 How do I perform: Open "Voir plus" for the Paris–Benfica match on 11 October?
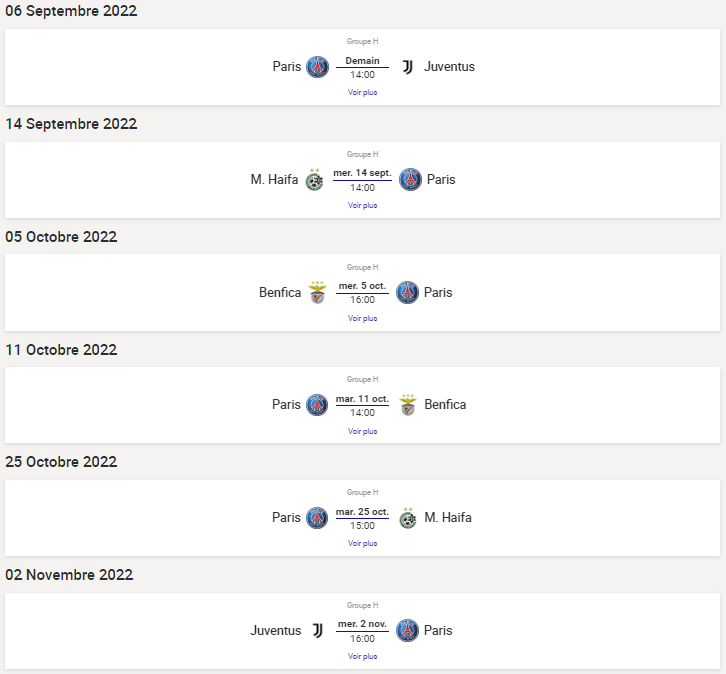(x=362, y=431)
